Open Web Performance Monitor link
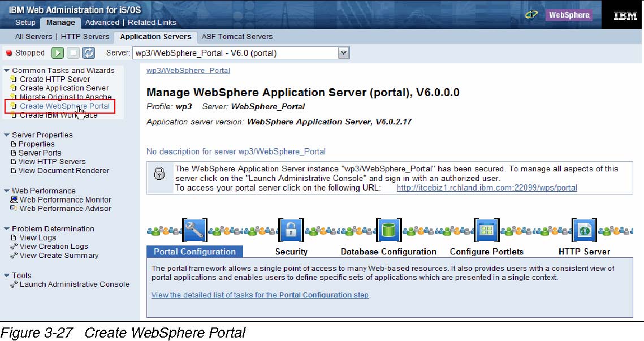 [x=66, y=200]
